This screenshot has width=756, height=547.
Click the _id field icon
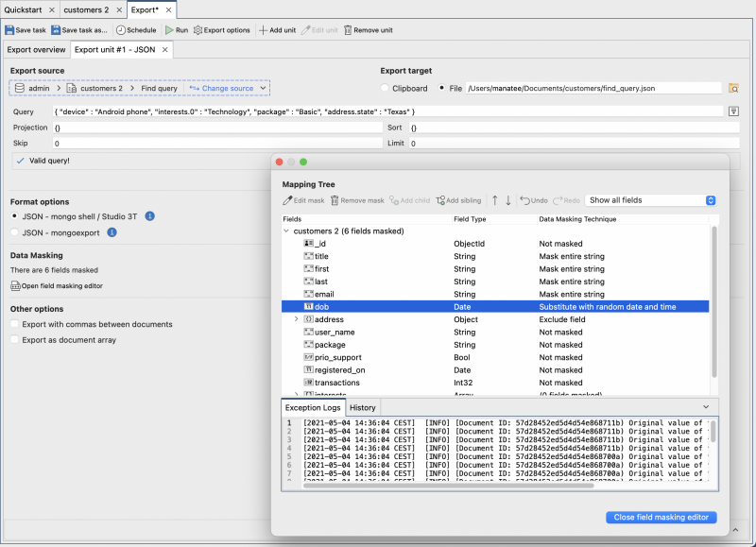click(x=309, y=244)
